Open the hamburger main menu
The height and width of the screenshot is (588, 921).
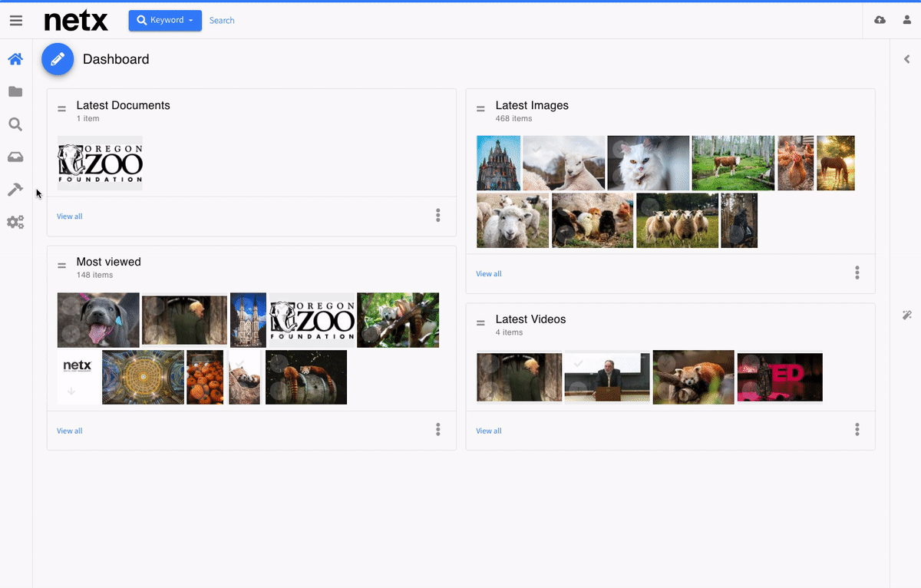point(15,21)
